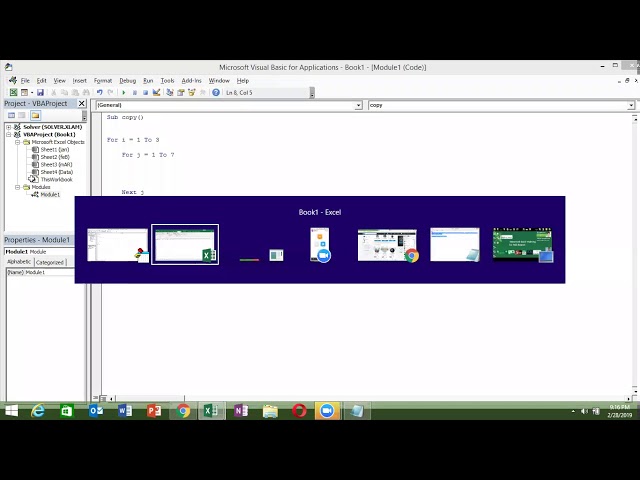Select the VBA editor thumbnail in task switcher
The image size is (640, 480).
(x=118, y=245)
